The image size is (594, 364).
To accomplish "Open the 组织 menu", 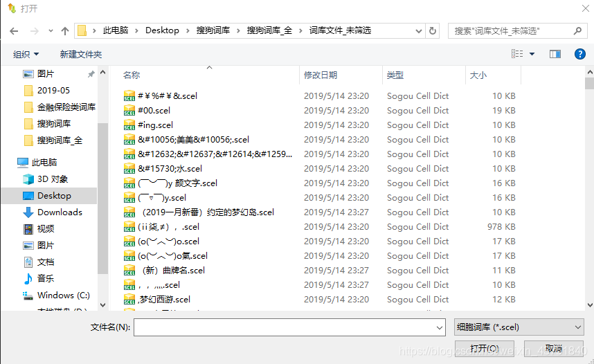I will 26,54.
